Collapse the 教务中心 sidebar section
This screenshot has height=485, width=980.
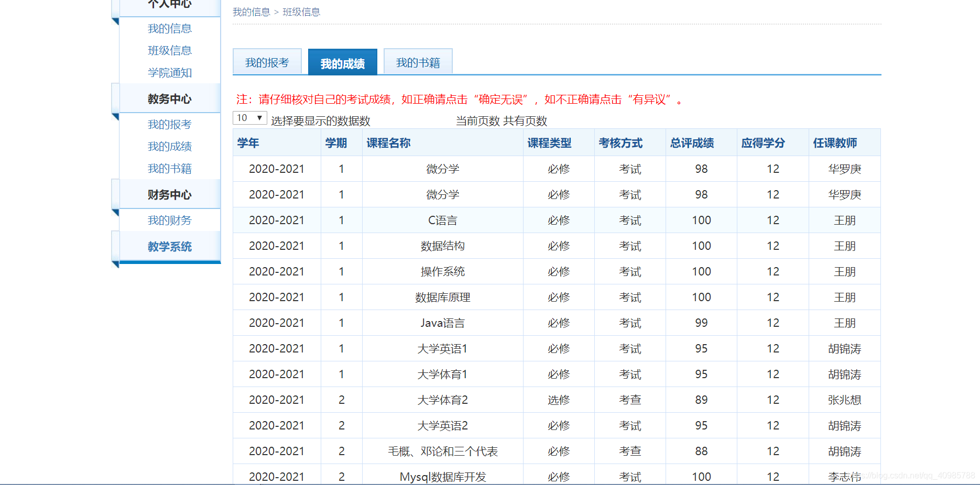[x=170, y=98]
